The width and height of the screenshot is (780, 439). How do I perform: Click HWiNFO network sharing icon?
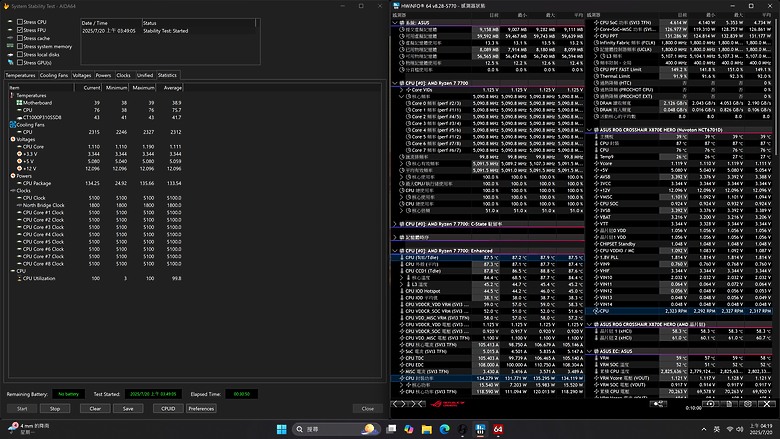(x=658, y=404)
